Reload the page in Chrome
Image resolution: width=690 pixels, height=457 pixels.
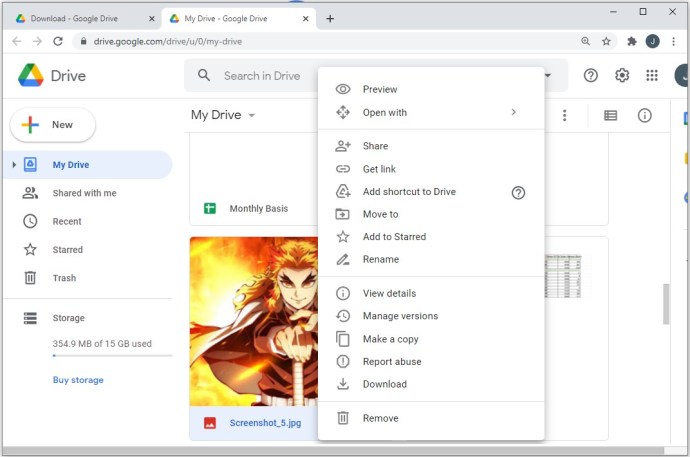click(x=58, y=41)
